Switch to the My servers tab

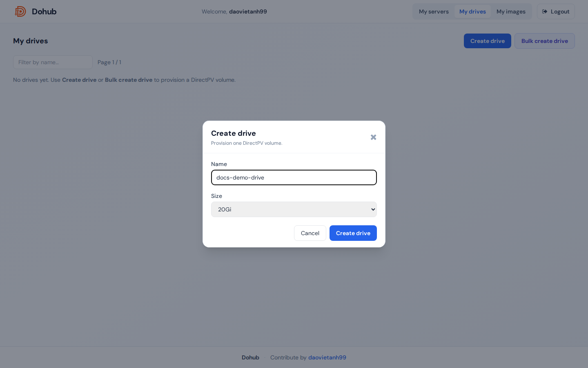434,11
